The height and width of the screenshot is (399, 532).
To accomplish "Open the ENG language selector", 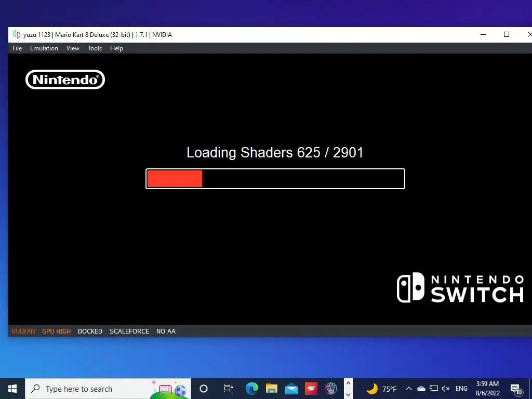I will click(x=461, y=389).
